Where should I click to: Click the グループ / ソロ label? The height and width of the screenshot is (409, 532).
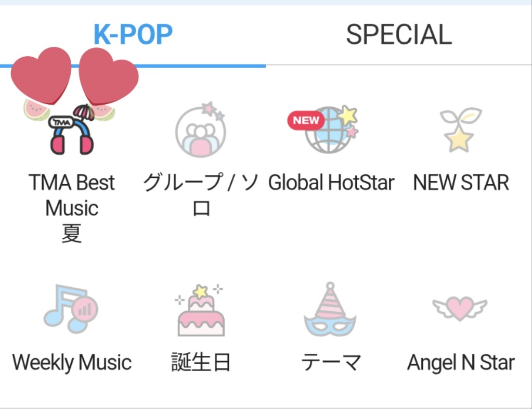(201, 195)
